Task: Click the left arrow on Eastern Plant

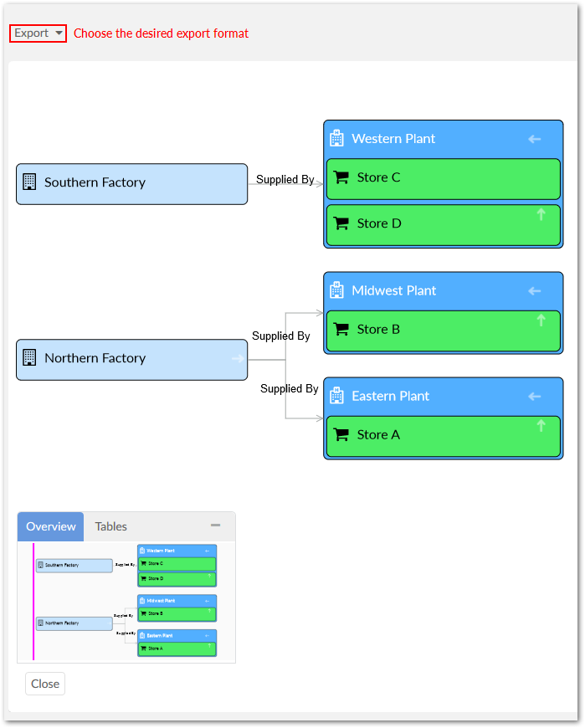Action: [535, 397]
